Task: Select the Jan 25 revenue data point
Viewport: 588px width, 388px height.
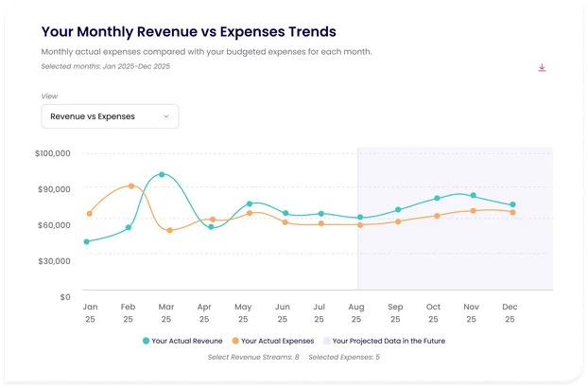Action: (87, 241)
